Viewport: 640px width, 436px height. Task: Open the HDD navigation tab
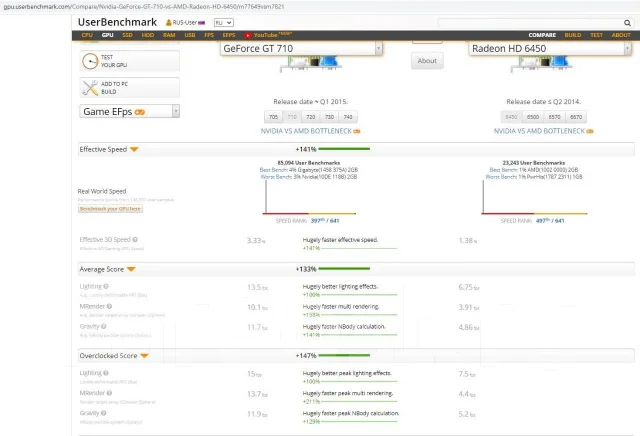pos(148,36)
